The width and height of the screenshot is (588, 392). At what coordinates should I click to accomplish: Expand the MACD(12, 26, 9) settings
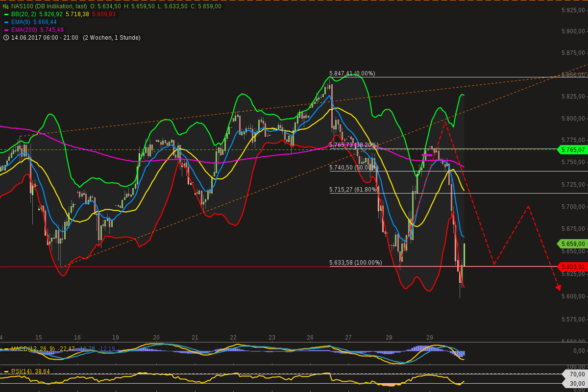tap(33, 349)
